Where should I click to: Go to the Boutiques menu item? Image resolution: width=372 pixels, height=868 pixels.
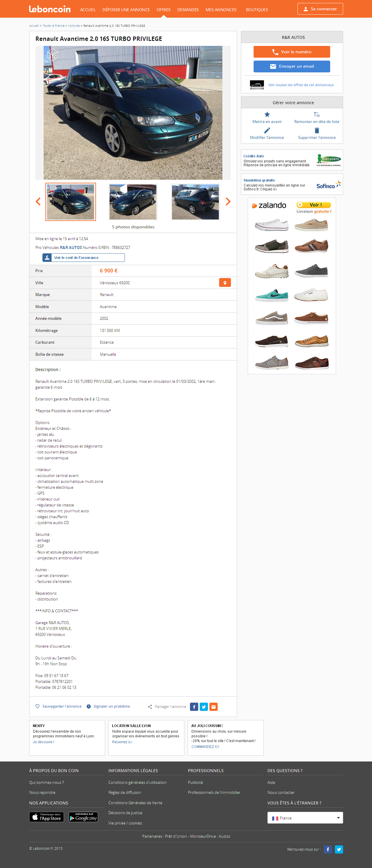pyautogui.click(x=257, y=10)
